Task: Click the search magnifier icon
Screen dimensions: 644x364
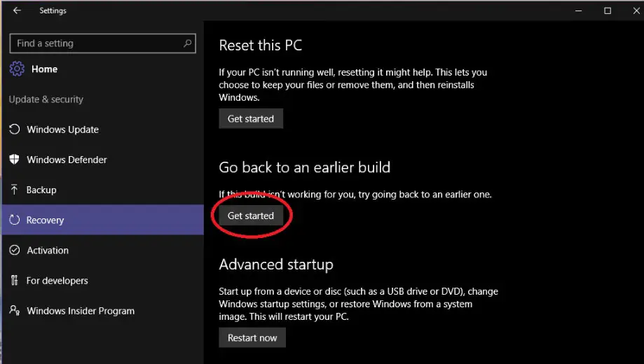Action: point(187,43)
